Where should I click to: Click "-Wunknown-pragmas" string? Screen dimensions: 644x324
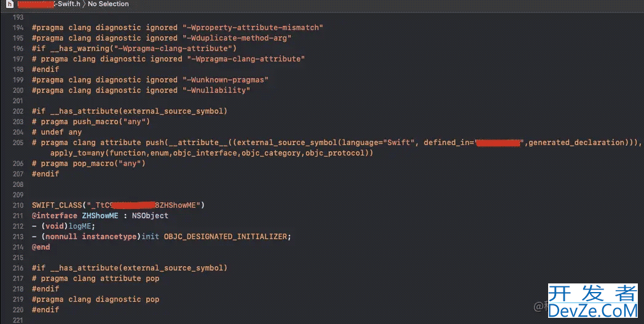226,80
